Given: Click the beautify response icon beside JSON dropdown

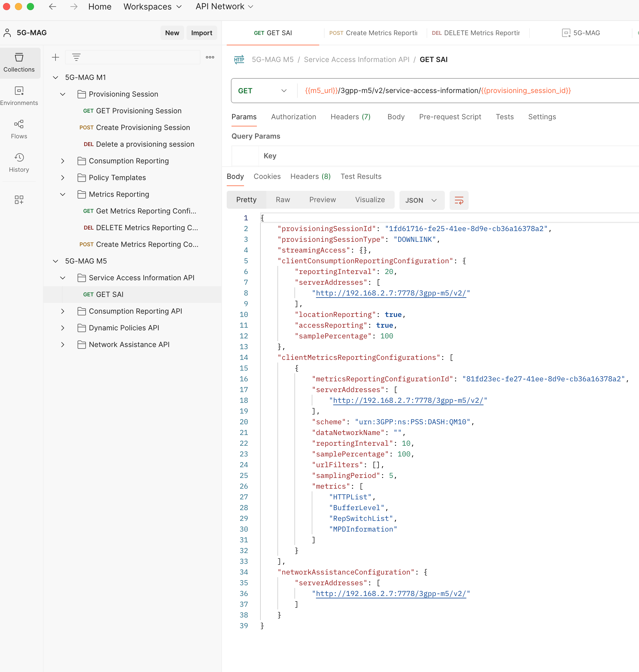Looking at the screenshot, I should tap(459, 200).
